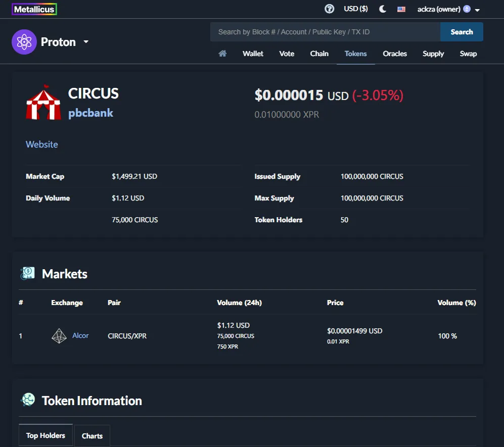Open the Swap menu item

[x=468, y=54]
